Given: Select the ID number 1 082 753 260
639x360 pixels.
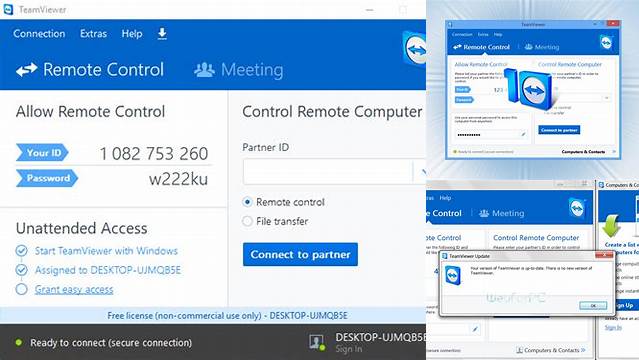Looking at the screenshot, I should coord(154,154).
